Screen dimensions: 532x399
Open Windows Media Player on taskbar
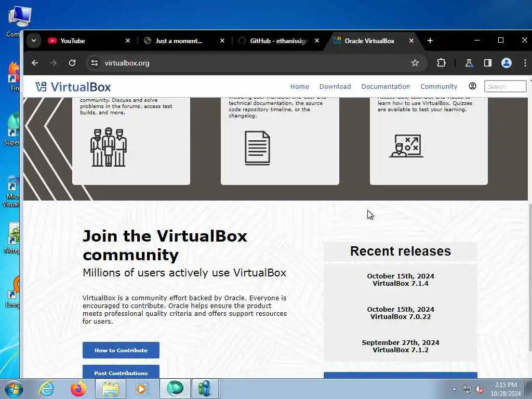(x=142, y=389)
